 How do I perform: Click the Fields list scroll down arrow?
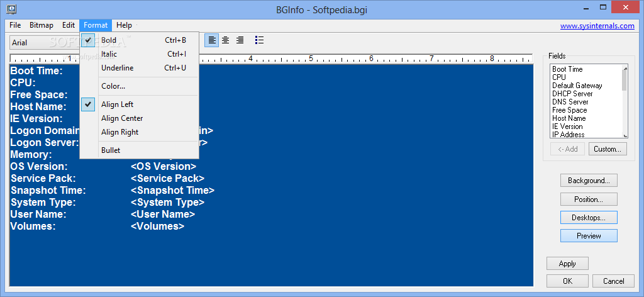pos(625,135)
